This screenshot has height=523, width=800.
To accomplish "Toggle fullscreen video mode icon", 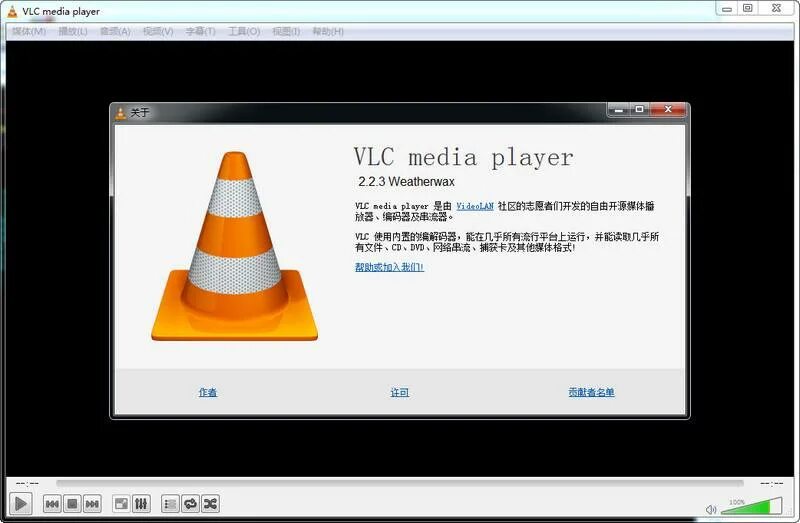I will [x=121, y=504].
